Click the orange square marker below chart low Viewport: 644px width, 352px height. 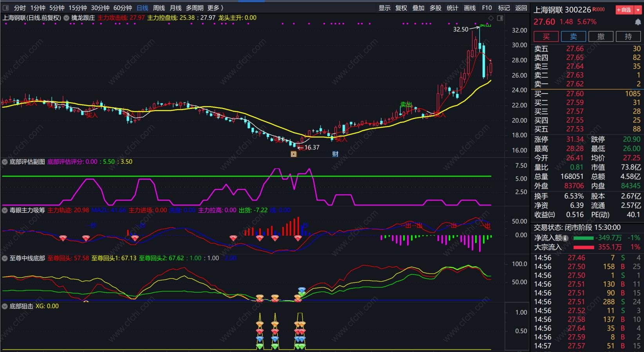click(294, 154)
